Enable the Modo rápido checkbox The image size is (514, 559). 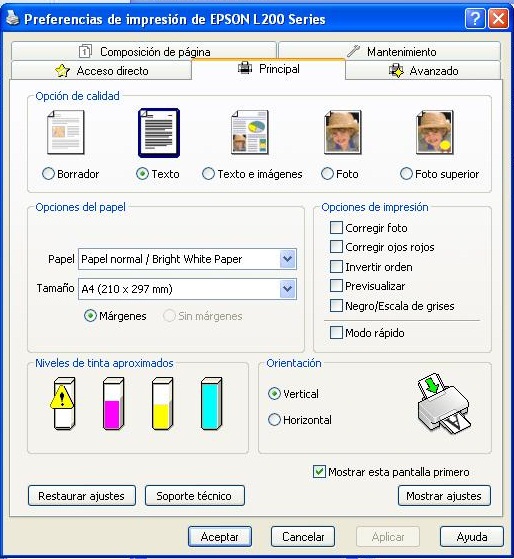tap(336, 333)
